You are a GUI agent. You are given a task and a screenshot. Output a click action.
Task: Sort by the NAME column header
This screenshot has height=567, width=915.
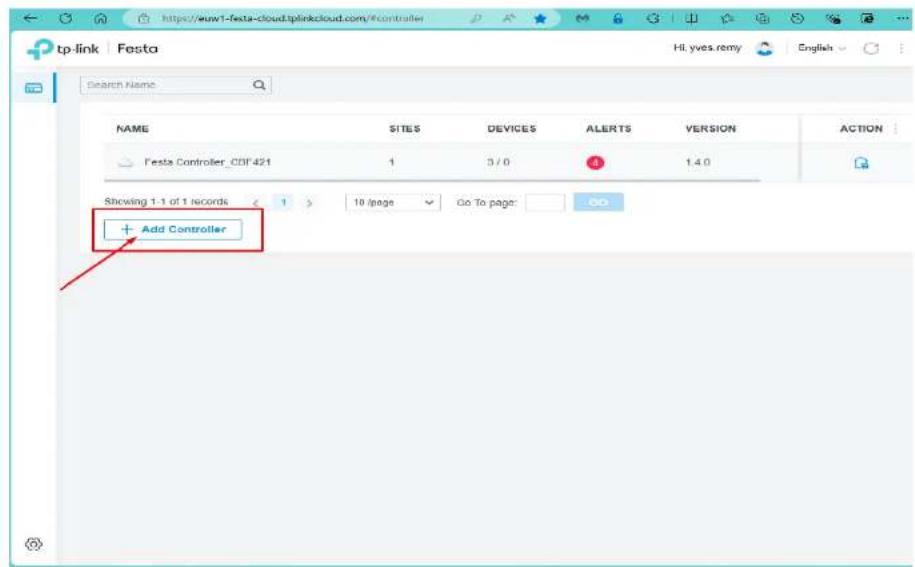point(132,129)
